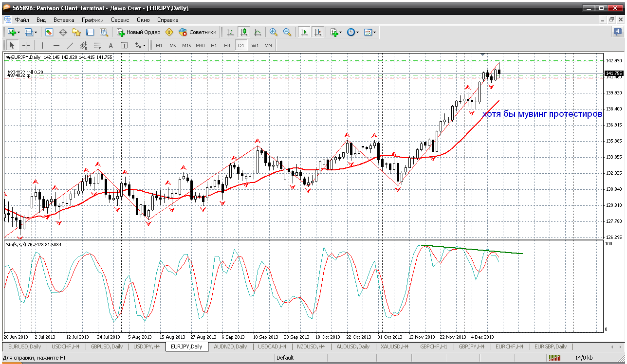The height and width of the screenshot is (364, 627).
Task: Click the Советники button
Action: click(198, 32)
